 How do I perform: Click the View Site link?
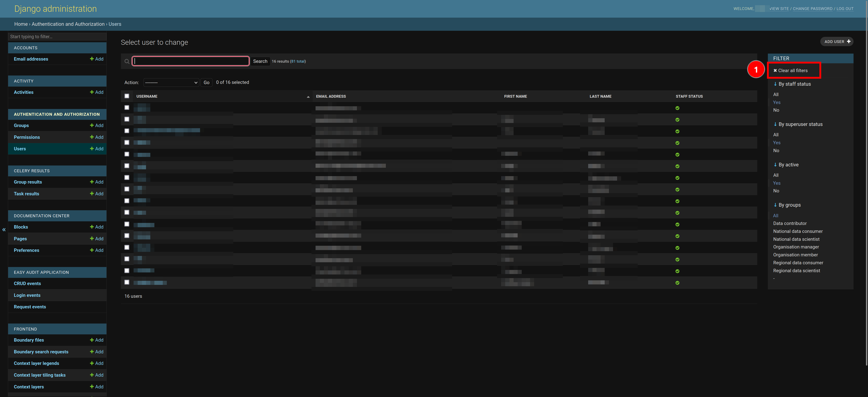click(779, 9)
